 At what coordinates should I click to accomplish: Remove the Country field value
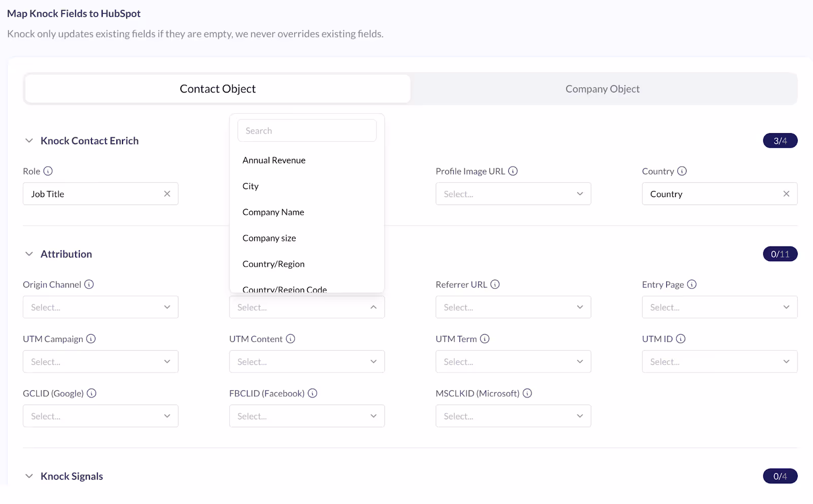tap(786, 194)
